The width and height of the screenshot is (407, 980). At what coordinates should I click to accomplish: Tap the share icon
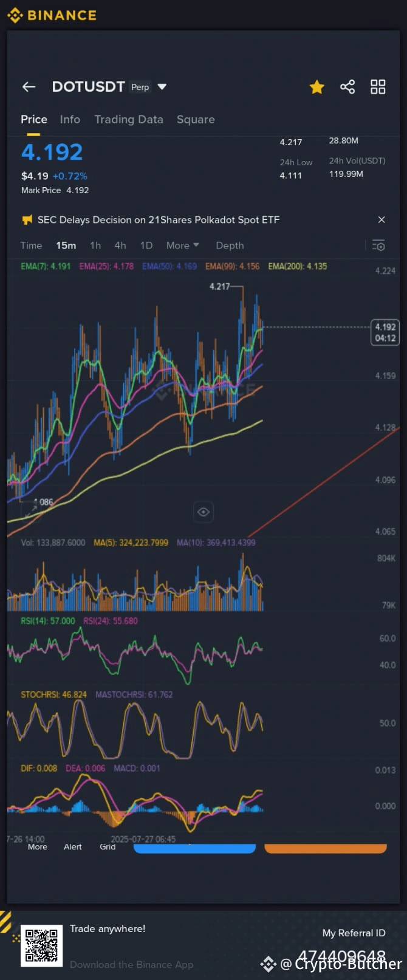coord(347,87)
